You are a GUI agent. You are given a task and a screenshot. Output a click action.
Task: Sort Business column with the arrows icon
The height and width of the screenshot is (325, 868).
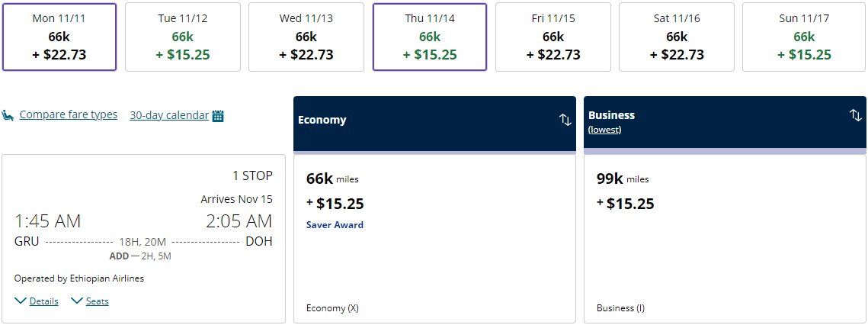pyautogui.click(x=855, y=115)
